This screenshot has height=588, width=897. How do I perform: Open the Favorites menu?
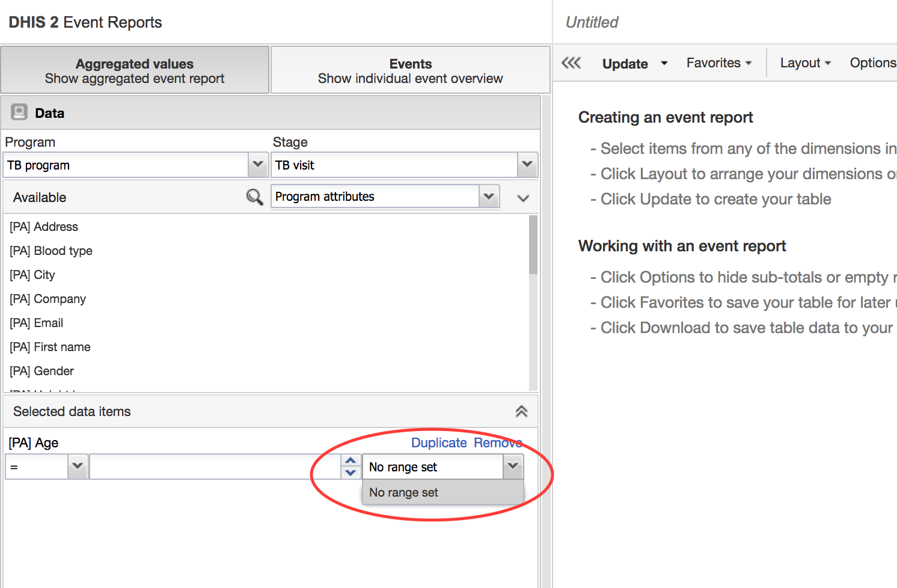click(x=718, y=63)
